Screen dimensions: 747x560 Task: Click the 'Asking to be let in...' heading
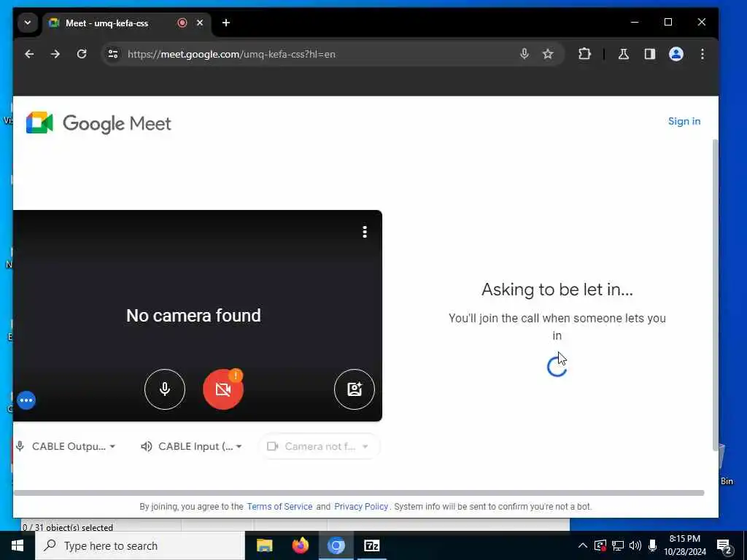pyautogui.click(x=557, y=289)
